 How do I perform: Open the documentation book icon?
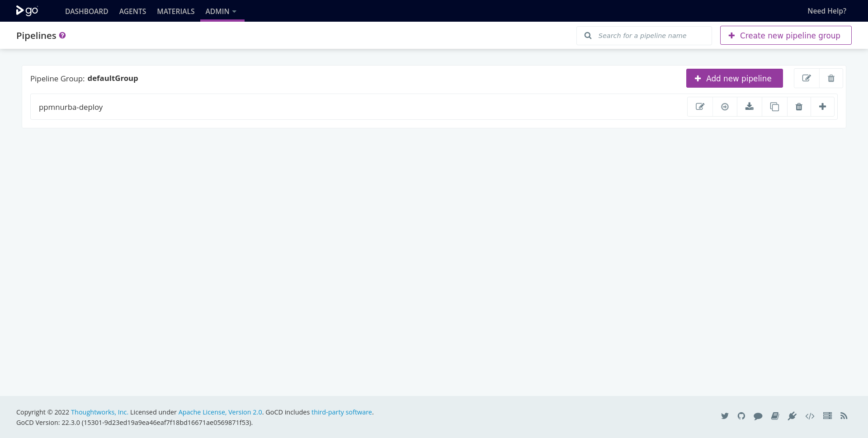775,416
